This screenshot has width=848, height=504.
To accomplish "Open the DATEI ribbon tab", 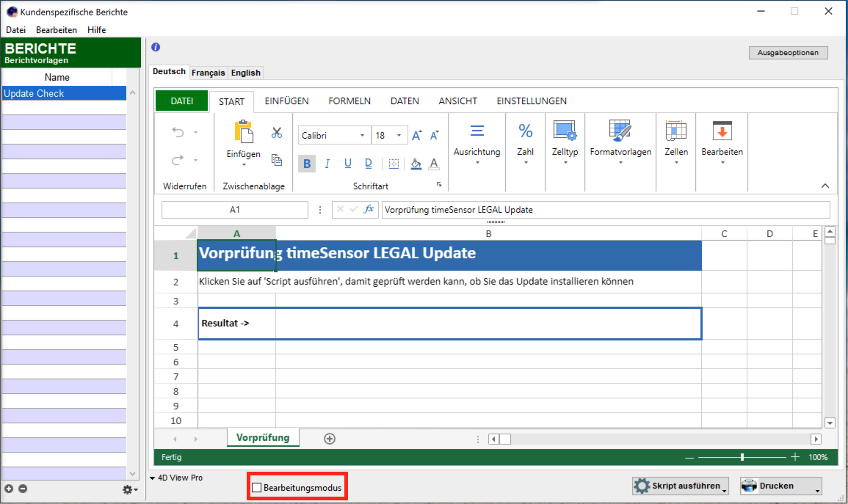I will [x=182, y=101].
